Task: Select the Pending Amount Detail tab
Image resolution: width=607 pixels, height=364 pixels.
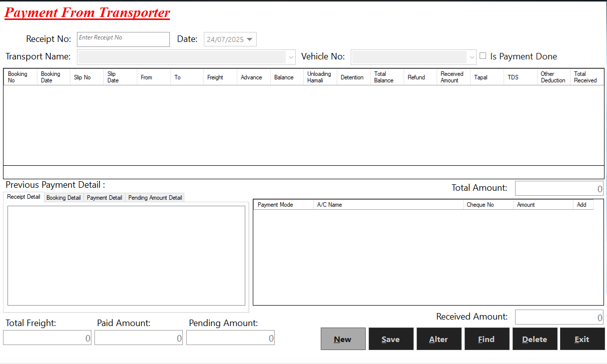Action: pos(155,198)
